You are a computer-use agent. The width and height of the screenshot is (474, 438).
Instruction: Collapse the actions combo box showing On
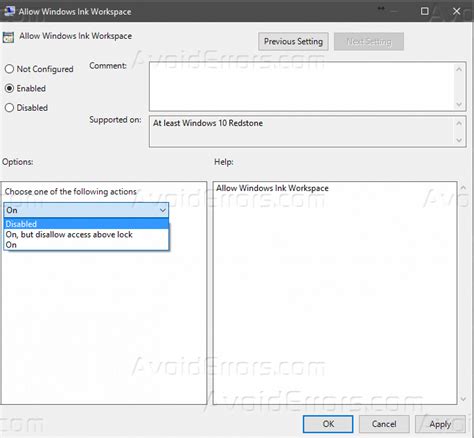(x=86, y=210)
